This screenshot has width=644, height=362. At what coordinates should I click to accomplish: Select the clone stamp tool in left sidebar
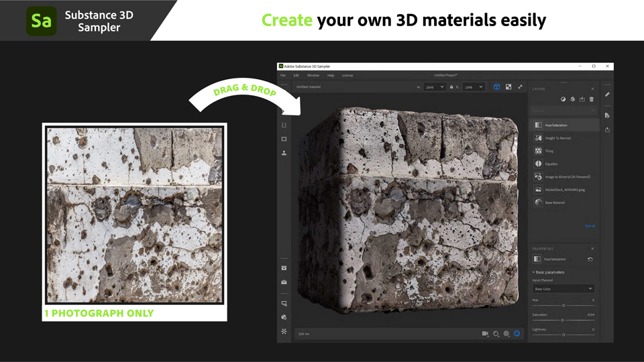(284, 153)
